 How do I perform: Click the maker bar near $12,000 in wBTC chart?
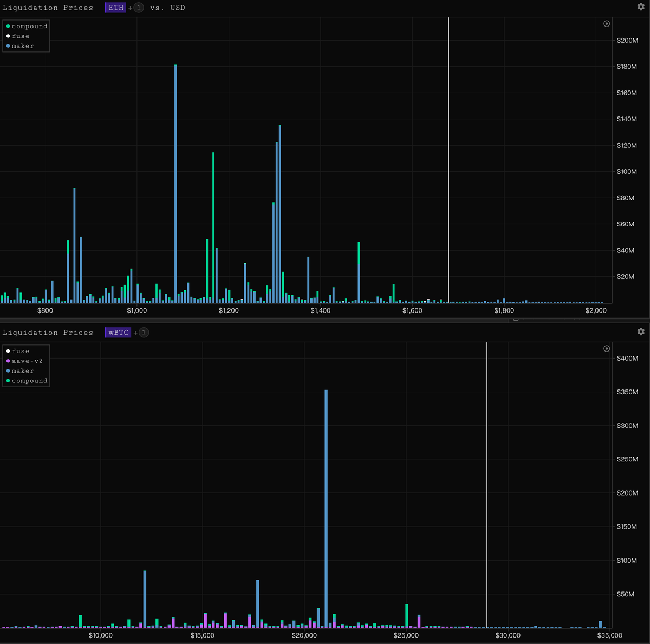pyautogui.click(x=145, y=599)
